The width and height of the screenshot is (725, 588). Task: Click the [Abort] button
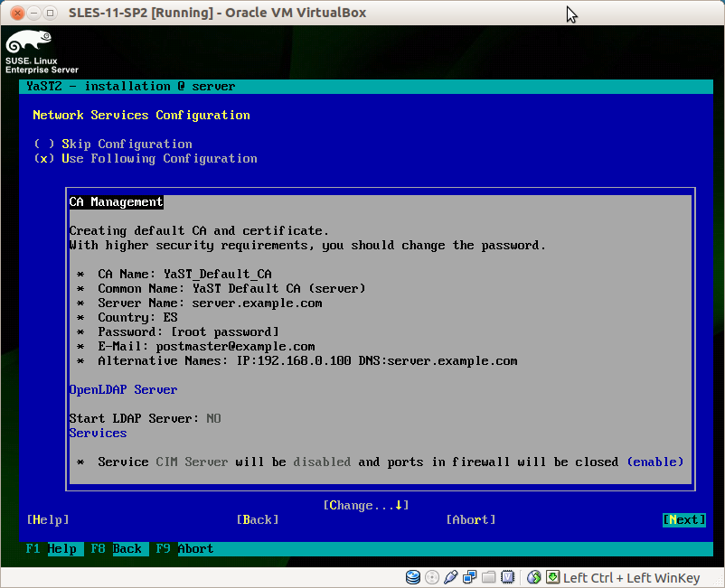tap(471, 519)
